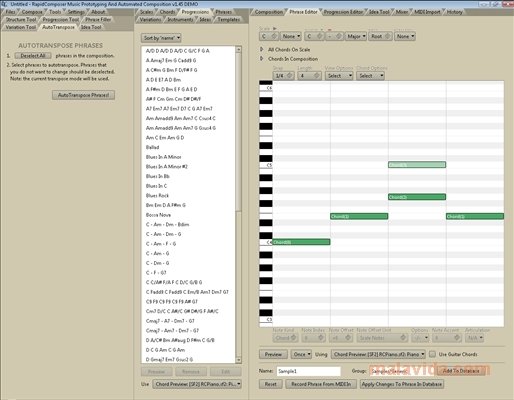
Task: Click the AutoTranspose Phrases! button
Action: click(x=83, y=95)
